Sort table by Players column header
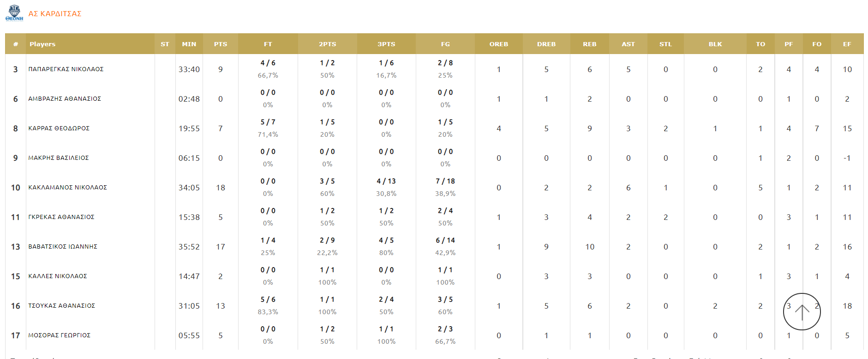 coord(42,44)
